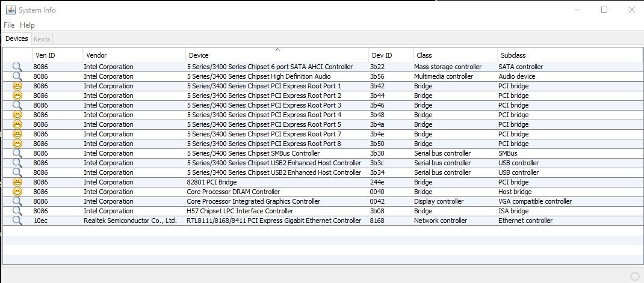Click smiley icon for PCI Express Root Port 5

tap(17, 124)
